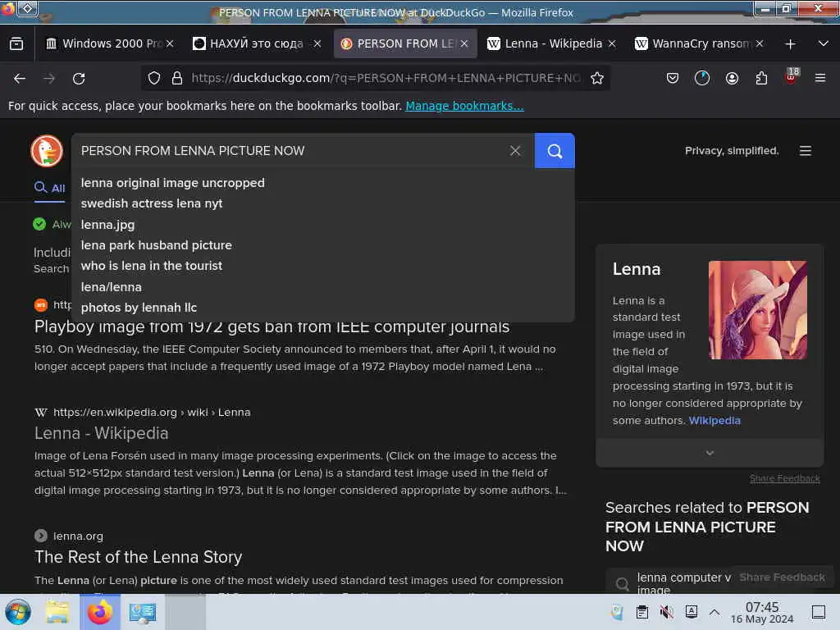Viewport: 840px width, 630px height.
Task: Choose suggestion photos by lennah llc
Action: click(139, 308)
